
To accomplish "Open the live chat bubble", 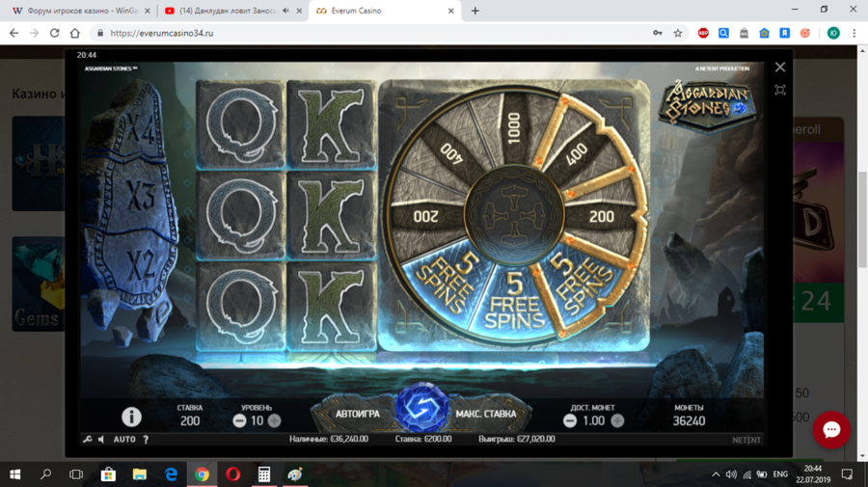I will [831, 430].
